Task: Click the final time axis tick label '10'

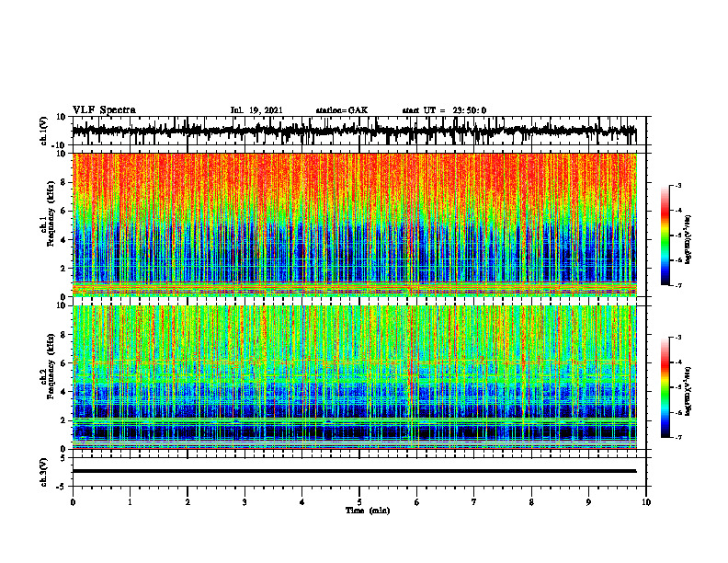Action: tap(646, 502)
